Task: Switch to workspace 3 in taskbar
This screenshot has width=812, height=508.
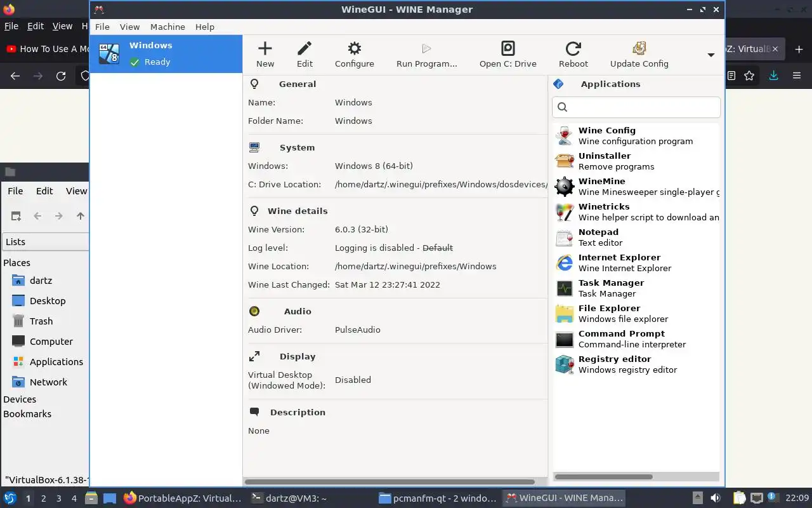Action: 58,498
